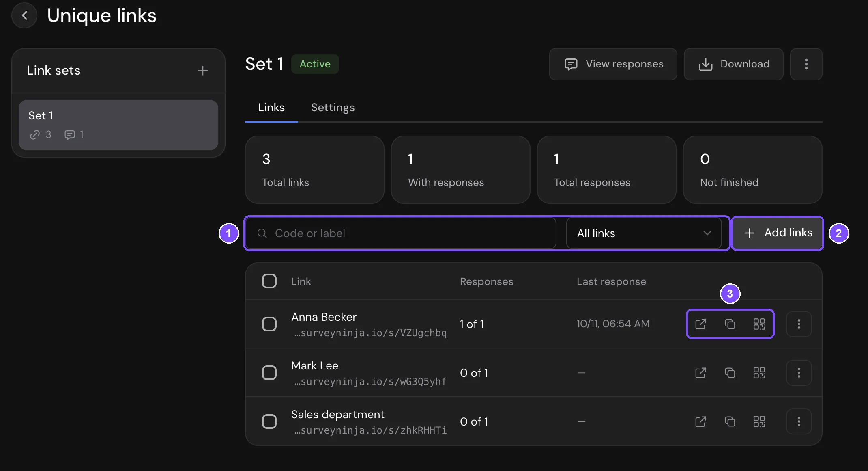Open more options for Anna Becker row
Image resolution: width=868 pixels, height=471 pixels.
click(799, 324)
